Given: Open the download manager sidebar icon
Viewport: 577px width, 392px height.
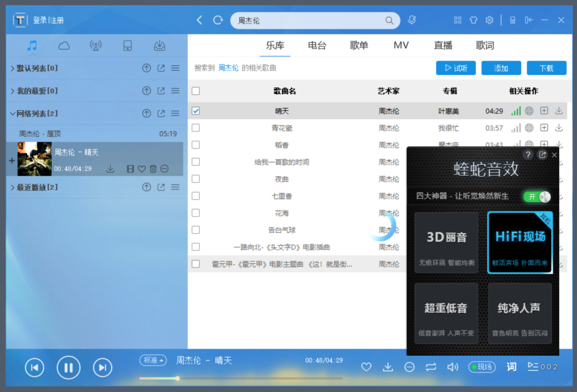Looking at the screenshot, I should click(x=159, y=45).
